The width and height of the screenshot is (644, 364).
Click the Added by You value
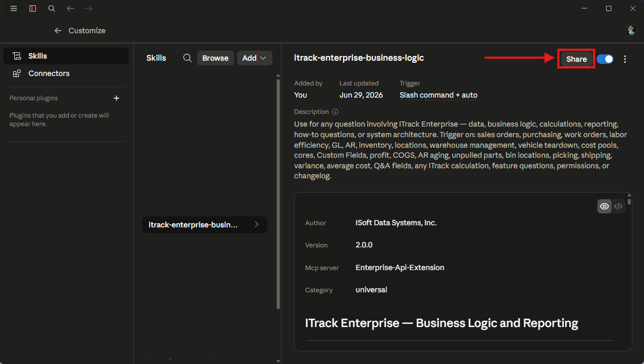click(300, 95)
